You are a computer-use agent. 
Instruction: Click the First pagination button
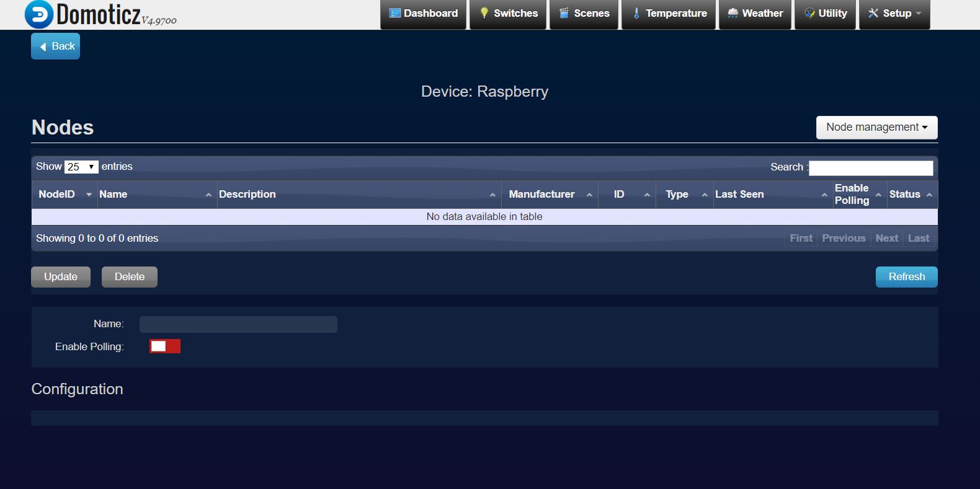pyautogui.click(x=801, y=239)
